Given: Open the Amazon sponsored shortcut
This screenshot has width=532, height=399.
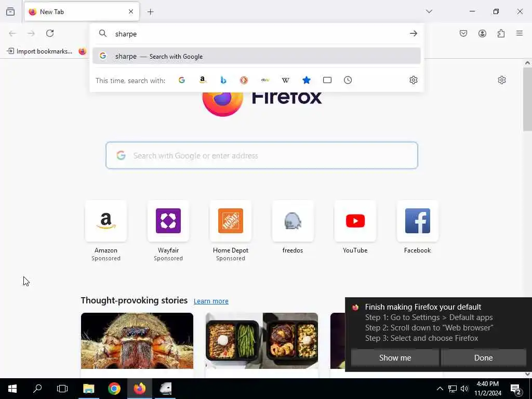Looking at the screenshot, I should 106,231.
